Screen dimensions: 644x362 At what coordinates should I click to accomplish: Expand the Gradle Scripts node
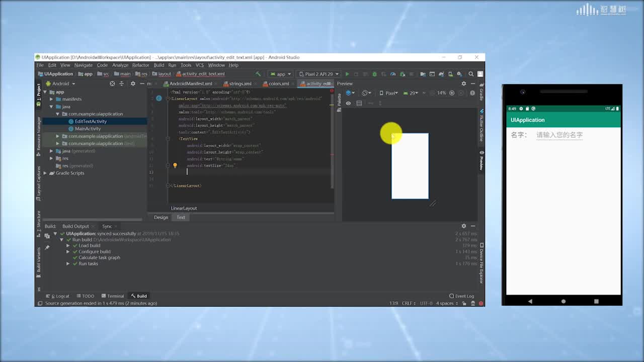(45, 173)
